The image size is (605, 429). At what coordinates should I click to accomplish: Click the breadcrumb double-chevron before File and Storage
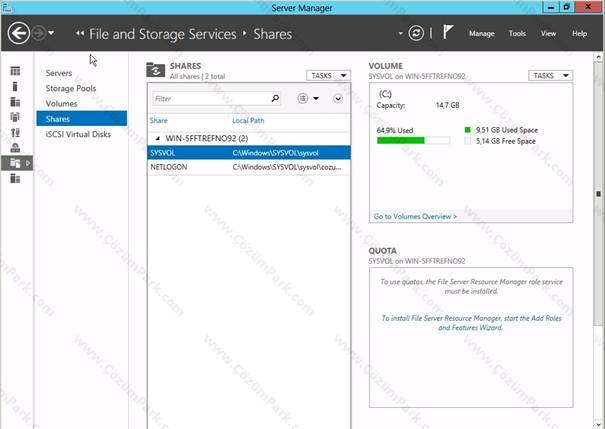click(x=80, y=34)
